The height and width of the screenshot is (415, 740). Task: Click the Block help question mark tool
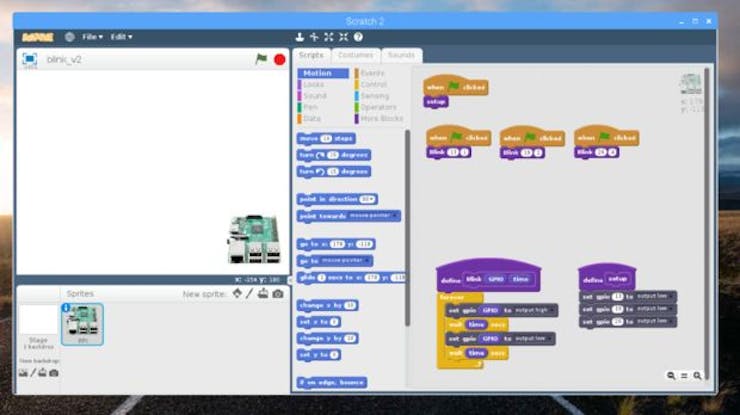point(358,37)
